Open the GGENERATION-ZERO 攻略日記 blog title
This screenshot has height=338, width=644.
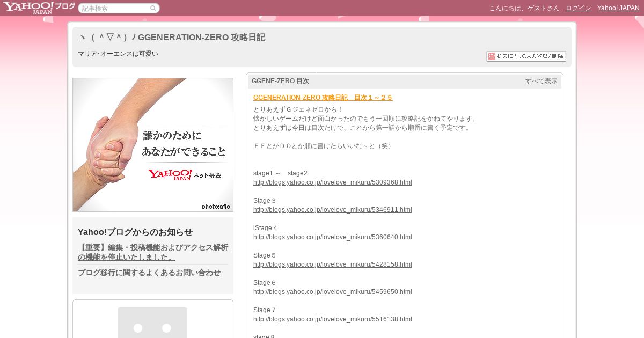(x=171, y=38)
